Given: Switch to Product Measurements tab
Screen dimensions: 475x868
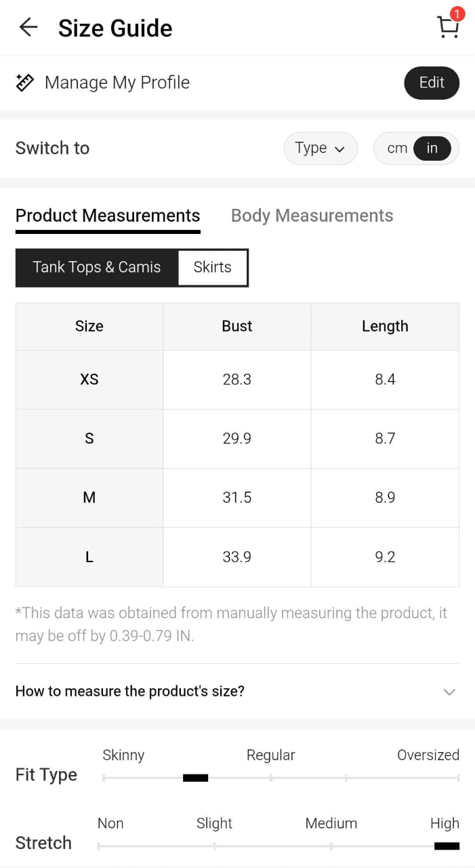Looking at the screenshot, I should pyautogui.click(x=108, y=216).
